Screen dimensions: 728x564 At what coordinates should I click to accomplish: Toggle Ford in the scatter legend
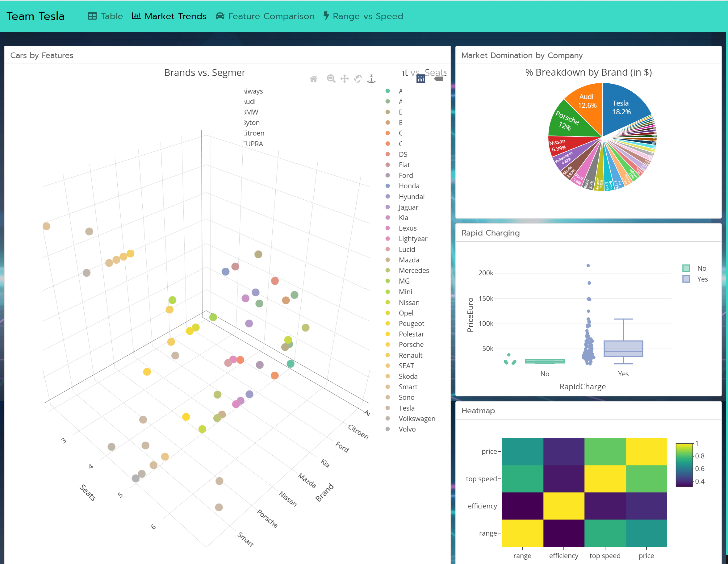(x=406, y=175)
